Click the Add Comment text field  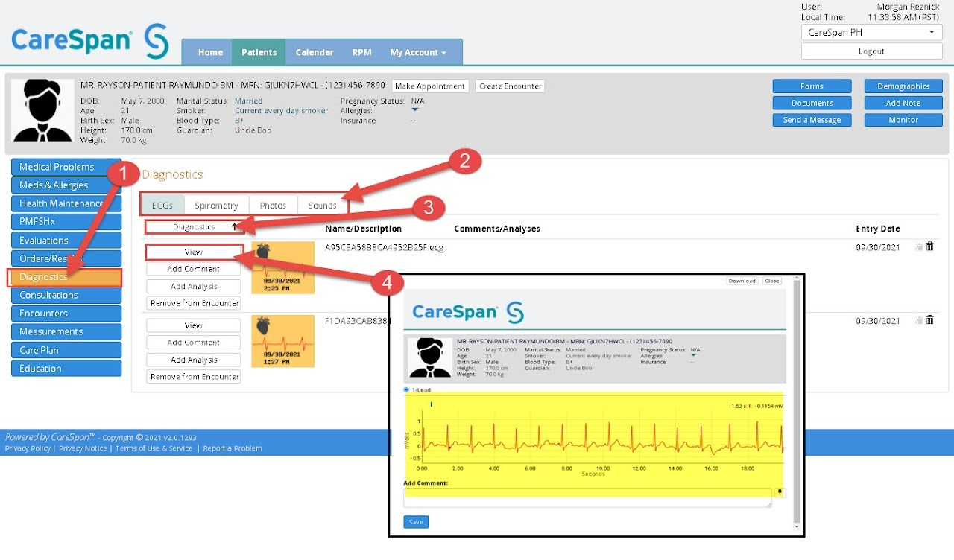pyautogui.click(x=588, y=497)
